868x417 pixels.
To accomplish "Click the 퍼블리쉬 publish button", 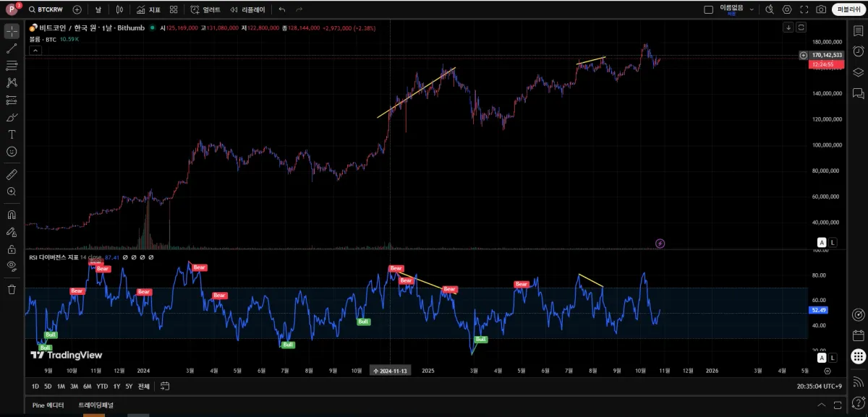I will point(846,9).
